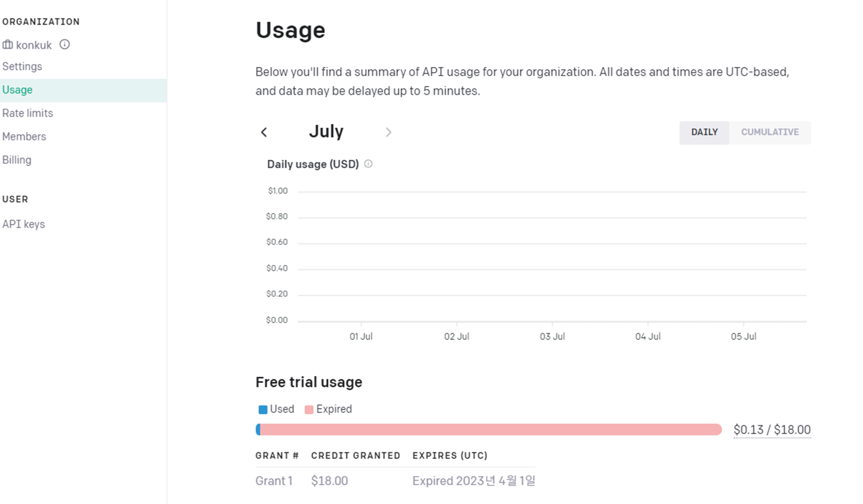Viewport: 863px width, 504px height.
Task: Click the EXPIRES (UTC) column header
Action: pyautogui.click(x=450, y=455)
